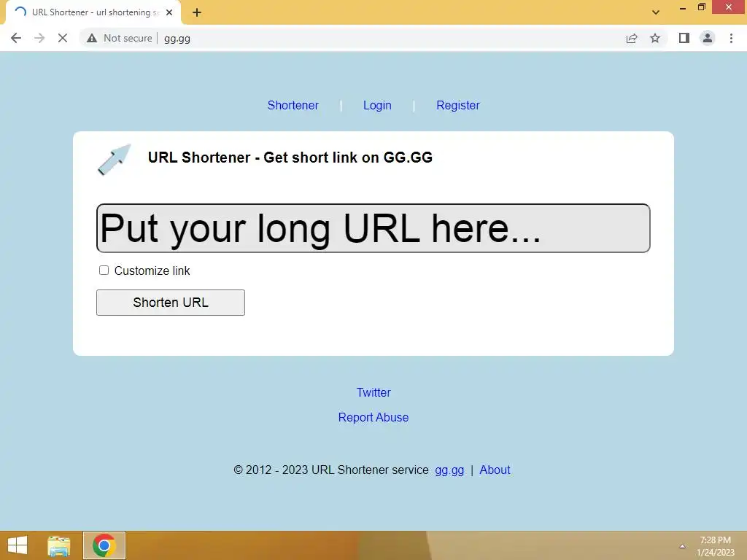Image resolution: width=747 pixels, height=560 pixels.
Task: Open the Login link
Action: [377, 105]
